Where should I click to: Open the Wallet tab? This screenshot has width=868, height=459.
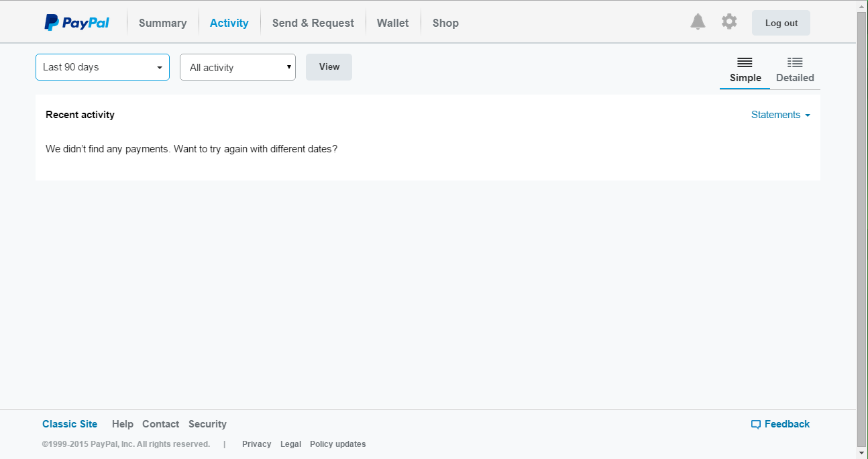(x=392, y=23)
